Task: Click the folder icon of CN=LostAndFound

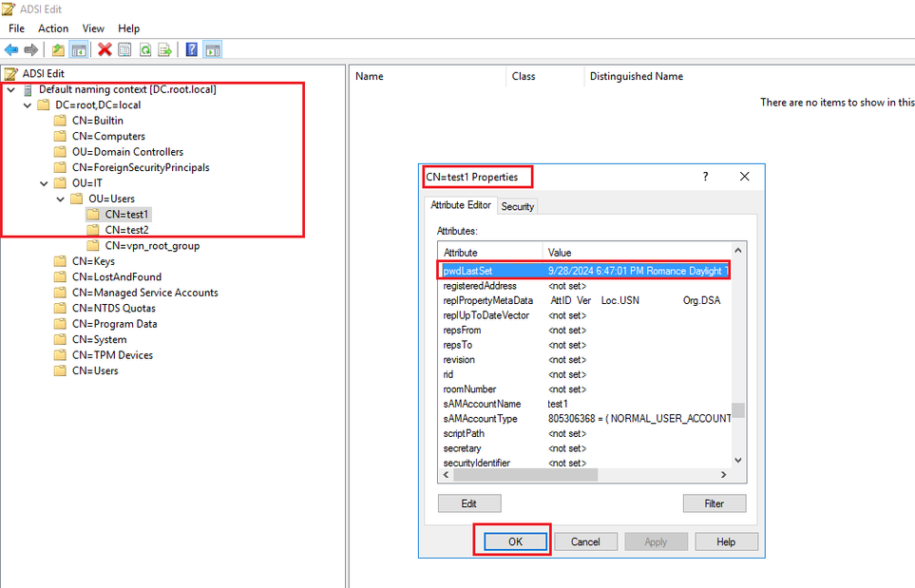Action: tap(60, 277)
